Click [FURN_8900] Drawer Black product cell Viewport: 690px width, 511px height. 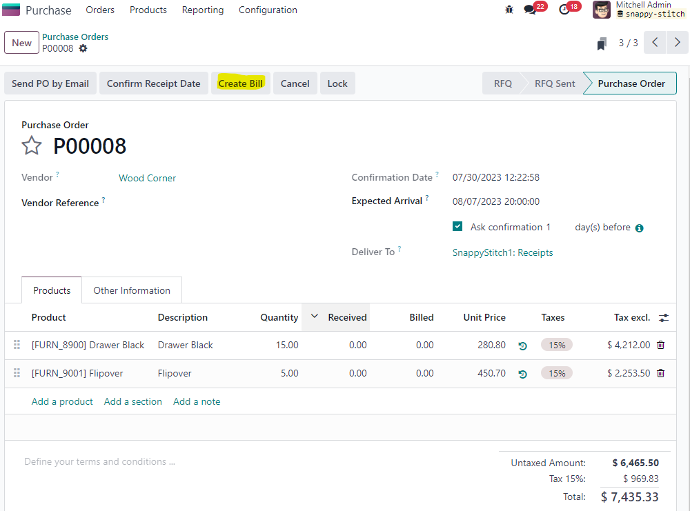[x=88, y=345]
